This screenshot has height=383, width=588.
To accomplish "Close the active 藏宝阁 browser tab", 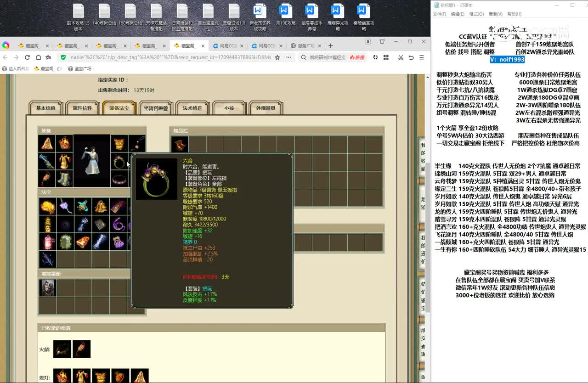I will (x=203, y=45).
